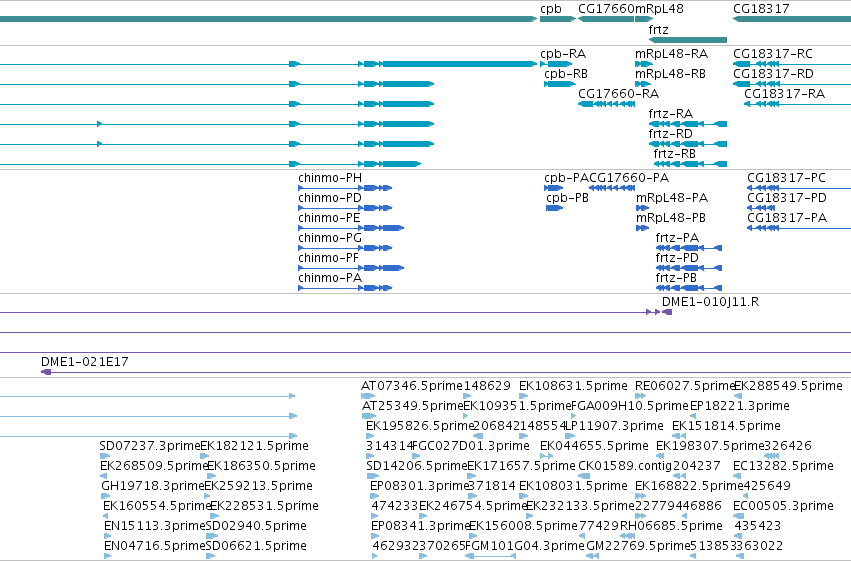The image size is (851, 561).
Task: Open the mRpL48-PB CDS label
Action: pyautogui.click(x=671, y=218)
